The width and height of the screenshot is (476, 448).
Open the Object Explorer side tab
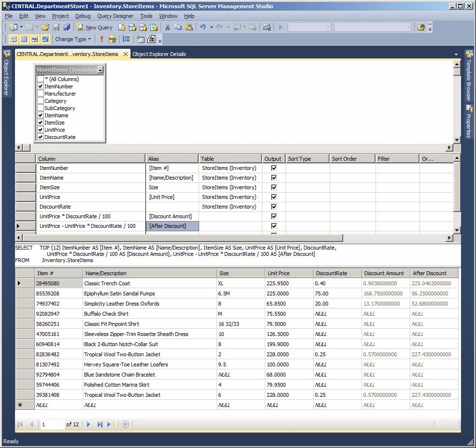6,73
